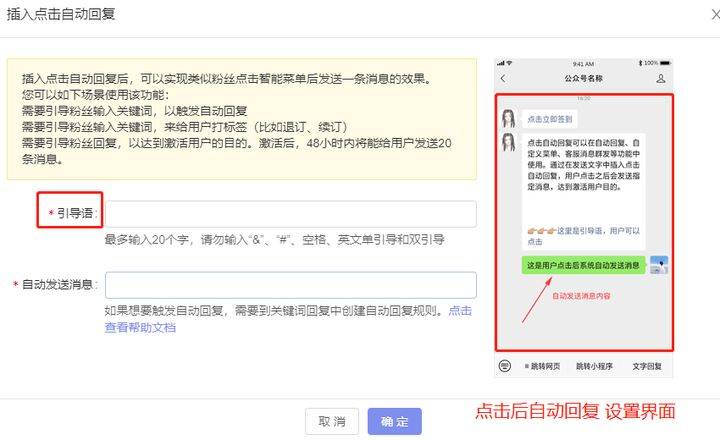The height and width of the screenshot is (440, 720).
Task: Click the 点击立即签到 link in chat preview
Action: (550, 119)
